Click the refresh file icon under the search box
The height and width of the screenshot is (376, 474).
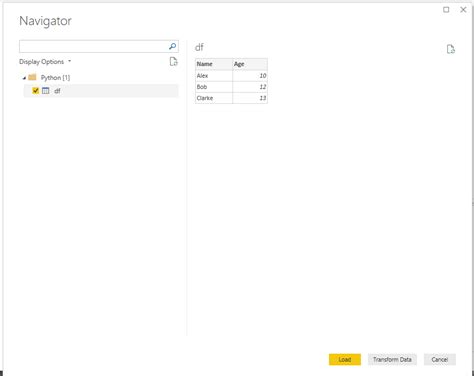[173, 62]
